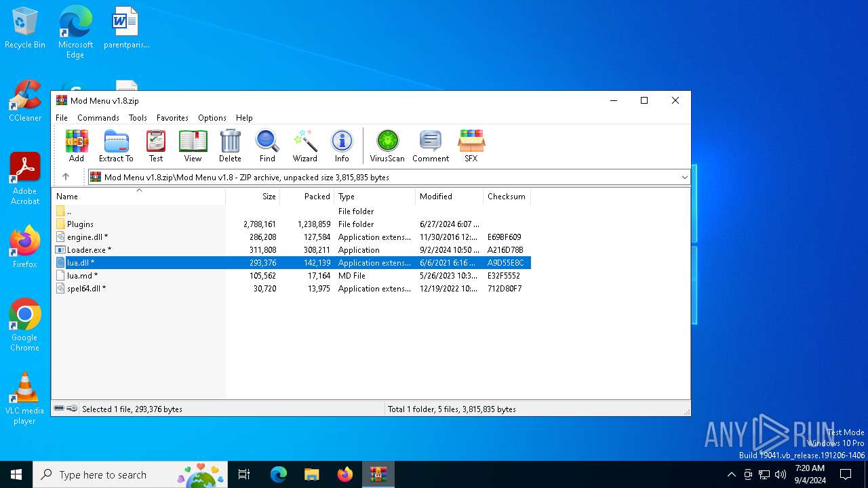Open Task View in taskbar
This screenshot has width=868, height=488.
tap(244, 474)
